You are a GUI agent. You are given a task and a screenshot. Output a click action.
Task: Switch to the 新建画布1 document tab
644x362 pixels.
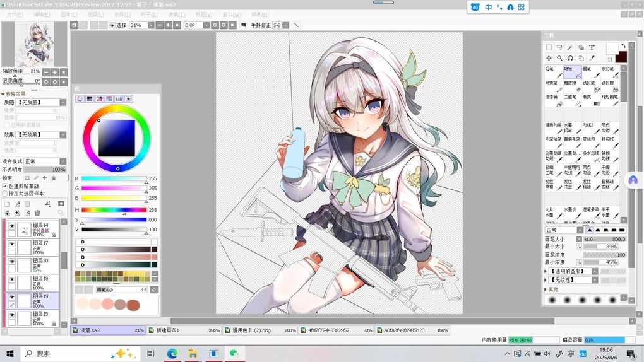pyautogui.click(x=184, y=330)
